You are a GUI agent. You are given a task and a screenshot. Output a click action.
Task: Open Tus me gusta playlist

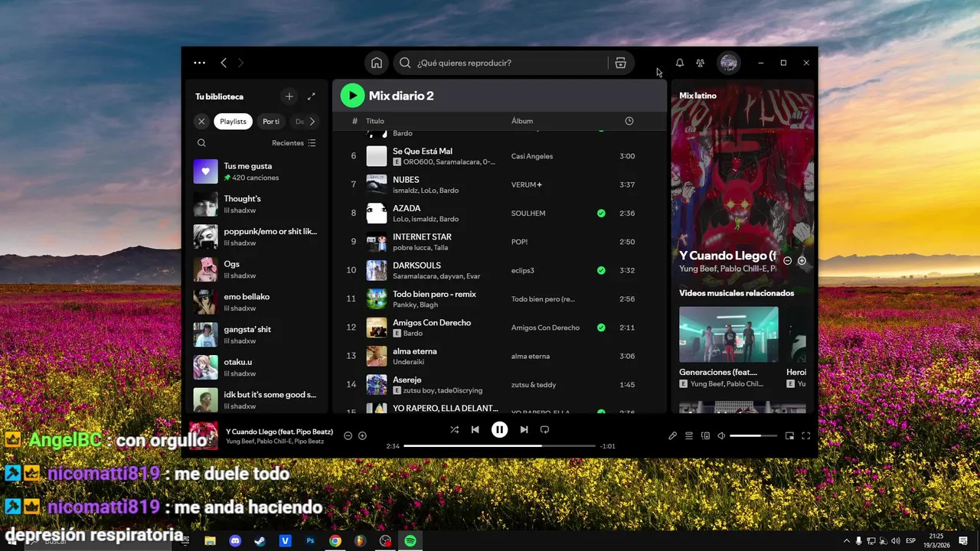tap(256, 171)
